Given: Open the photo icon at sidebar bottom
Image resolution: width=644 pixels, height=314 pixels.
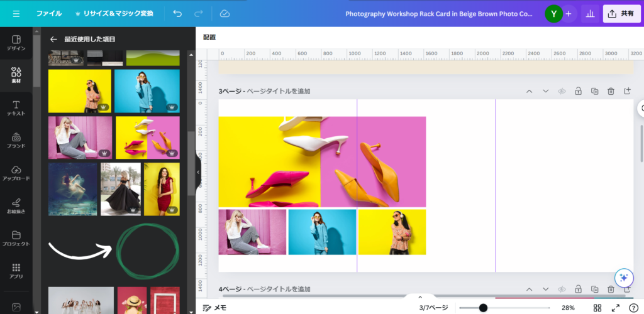Looking at the screenshot, I should pos(16,306).
